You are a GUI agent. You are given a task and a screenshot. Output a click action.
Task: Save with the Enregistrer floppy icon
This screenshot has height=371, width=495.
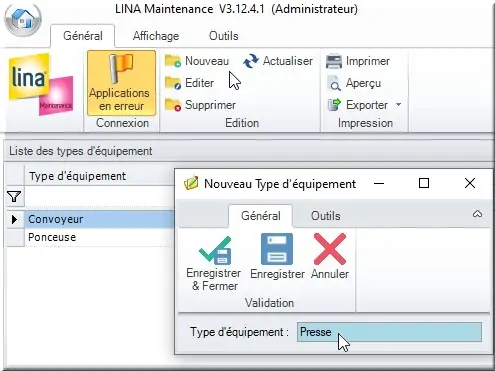pyautogui.click(x=277, y=249)
